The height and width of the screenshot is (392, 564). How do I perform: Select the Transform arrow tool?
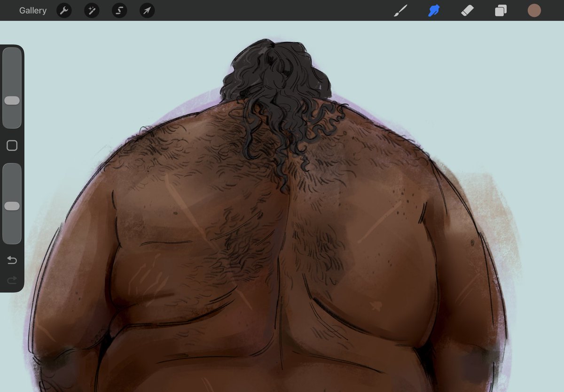[146, 10]
